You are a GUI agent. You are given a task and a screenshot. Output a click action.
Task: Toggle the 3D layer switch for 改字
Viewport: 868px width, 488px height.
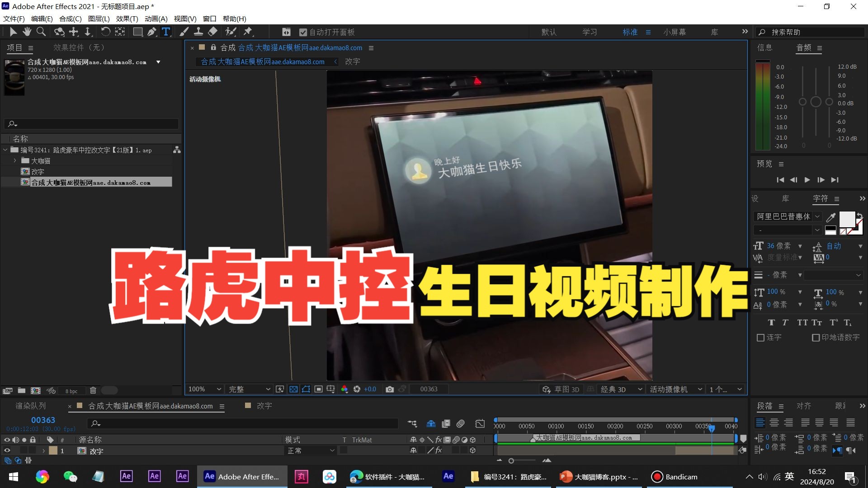(x=473, y=450)
